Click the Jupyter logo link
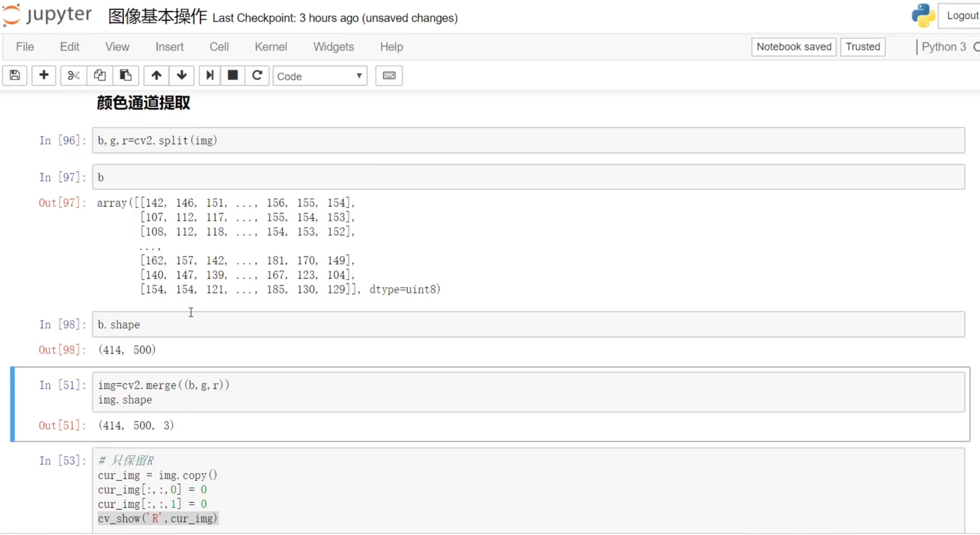This screenshot has height=535, width=980. [47, 15]
